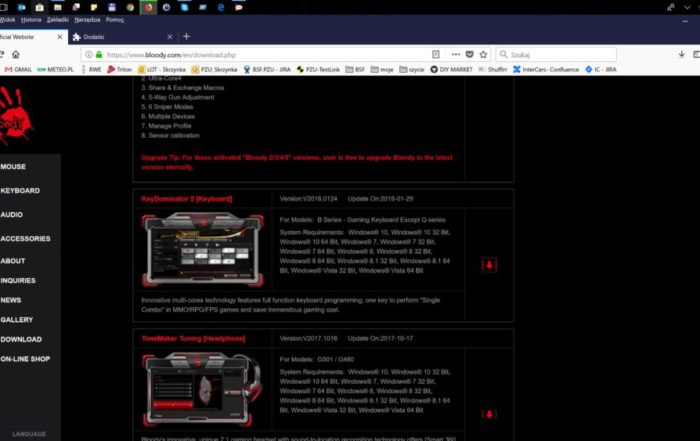700x441 pixels.
Task: Download KeyDominator 2 keyboard software
Action: click(489, 265)
